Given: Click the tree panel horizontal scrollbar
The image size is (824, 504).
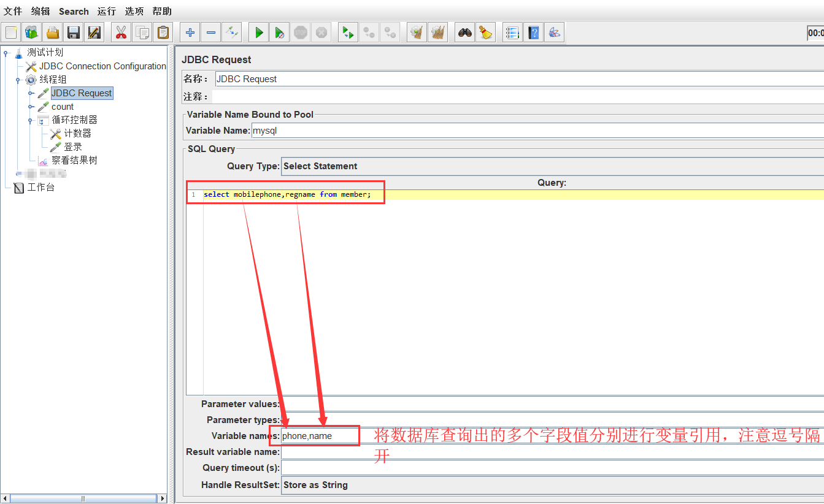Looking at the screenshot, I should click(83, 498).
